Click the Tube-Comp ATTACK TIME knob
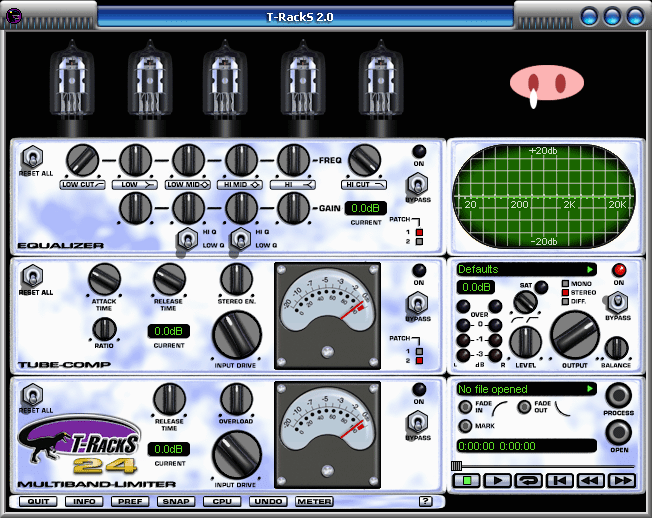This screenshot has width=652, height=518. click(x=104, y=279)
